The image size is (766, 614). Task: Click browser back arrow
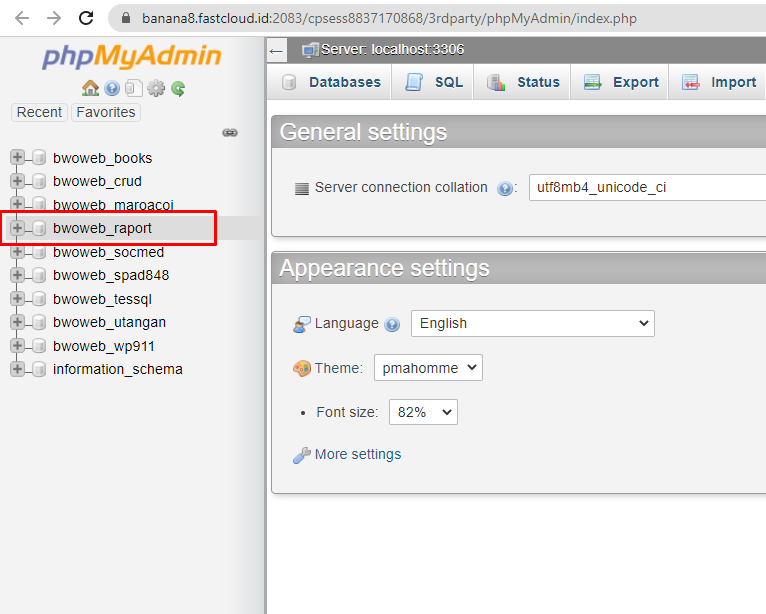(22, 18)
